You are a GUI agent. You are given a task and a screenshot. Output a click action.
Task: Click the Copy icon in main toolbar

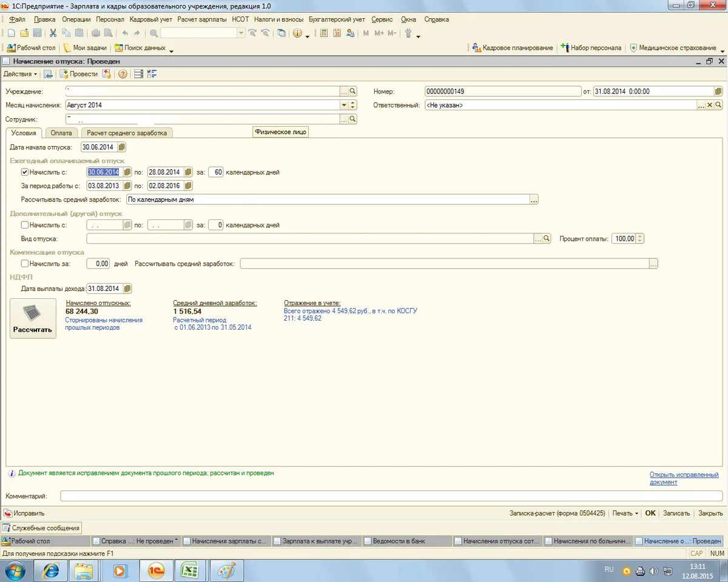66,33
